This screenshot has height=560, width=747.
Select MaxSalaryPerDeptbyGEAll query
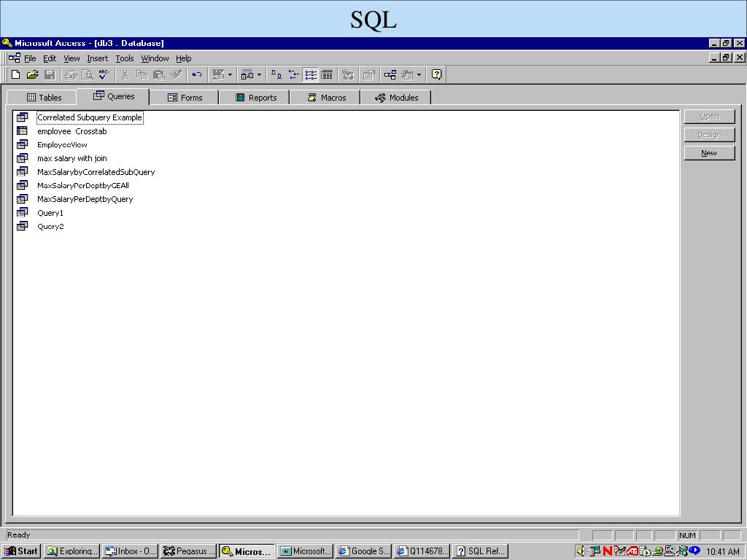point(83,186)
